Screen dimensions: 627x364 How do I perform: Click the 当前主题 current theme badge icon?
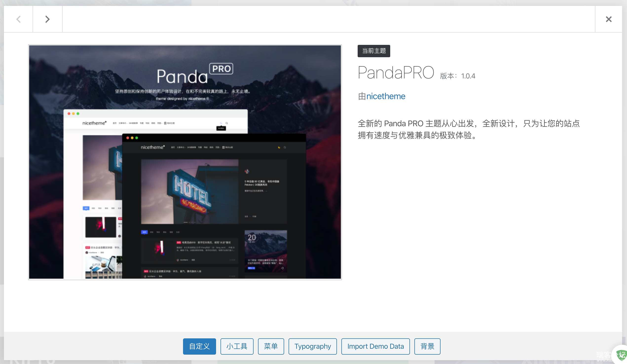(x=373, y=51)
